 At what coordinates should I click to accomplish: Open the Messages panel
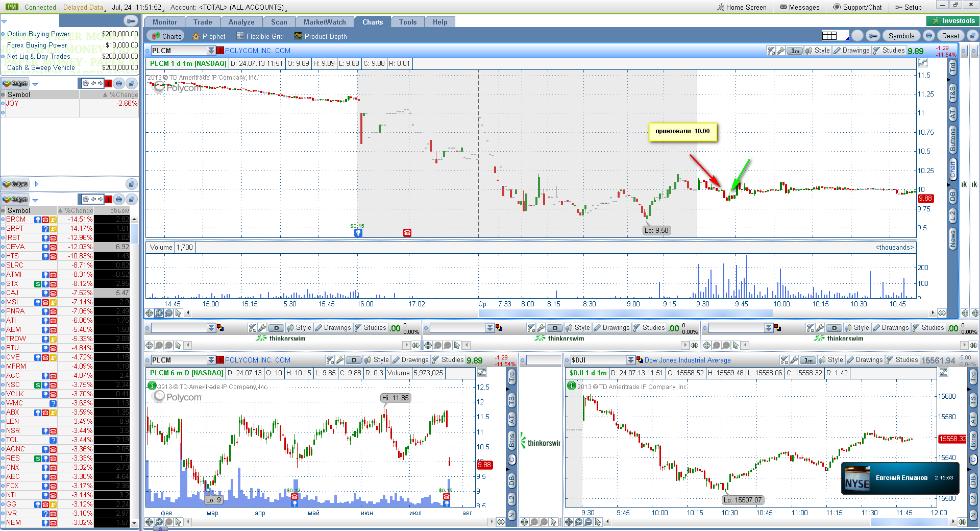(800, 7)
